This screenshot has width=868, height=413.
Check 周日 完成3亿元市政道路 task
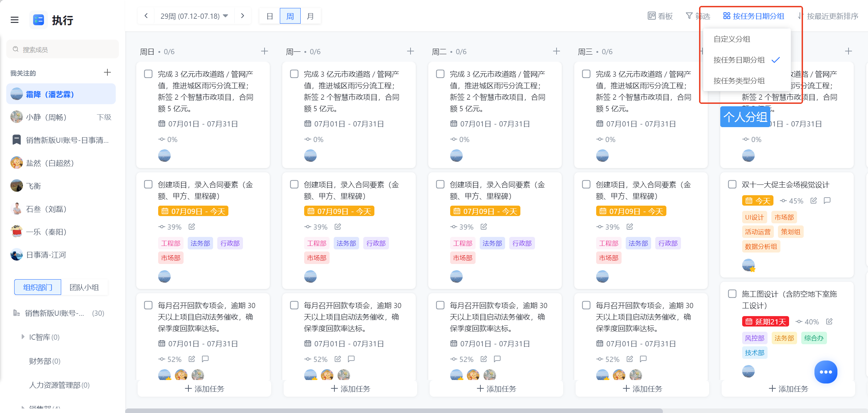[148, 74]
